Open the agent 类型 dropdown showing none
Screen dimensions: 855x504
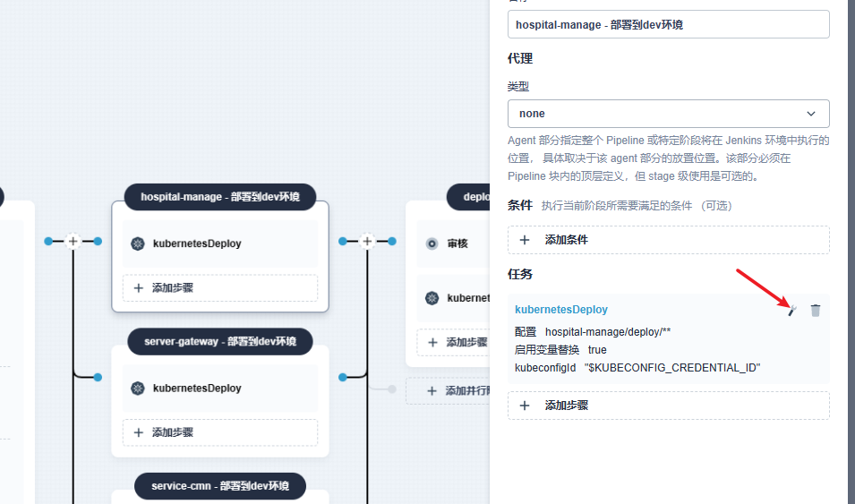pyautogui.click(x=668, y=114)
